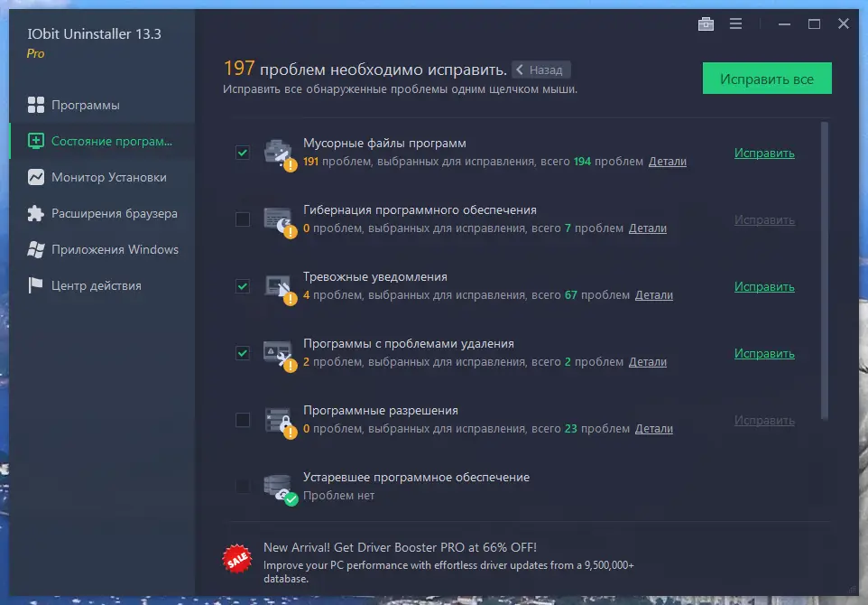Click Исправить for Тревожные уведомления
The height and width of the screenshot is (605, 868).
pos(764,286)
